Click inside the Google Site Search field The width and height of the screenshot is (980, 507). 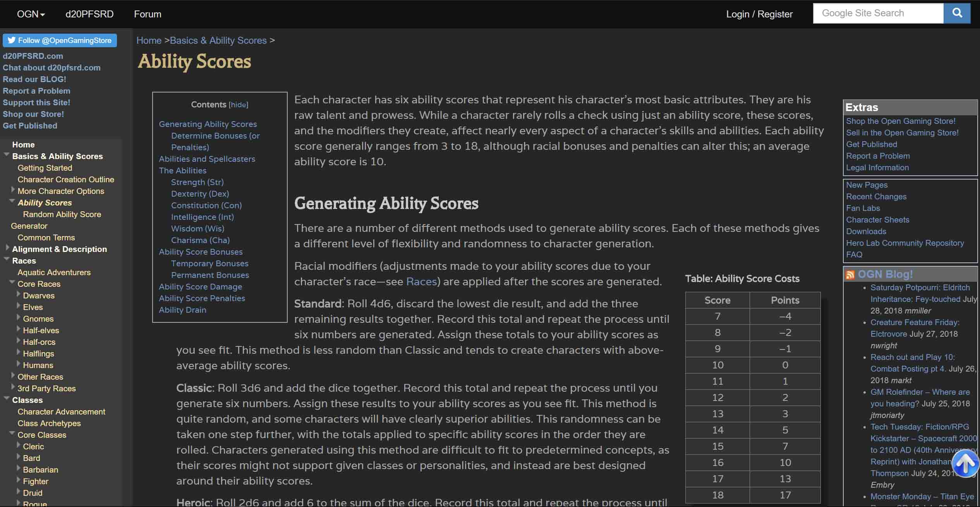coord(877,14)
